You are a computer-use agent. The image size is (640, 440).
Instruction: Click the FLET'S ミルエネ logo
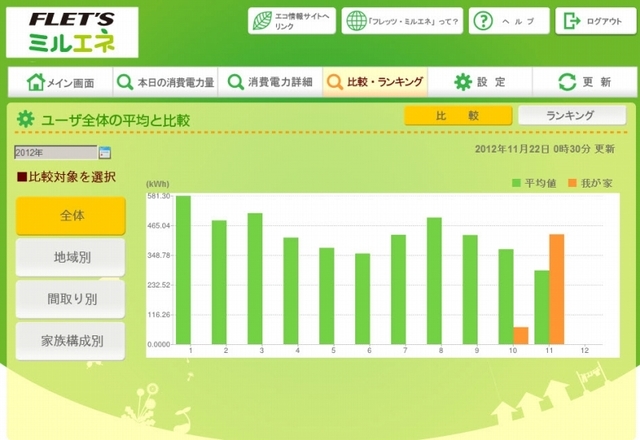tap(71, 32)
